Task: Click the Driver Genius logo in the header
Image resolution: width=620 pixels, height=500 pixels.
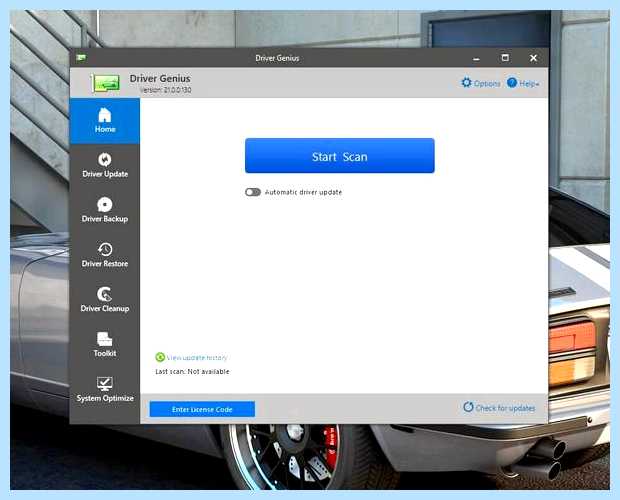Action: 105,83
